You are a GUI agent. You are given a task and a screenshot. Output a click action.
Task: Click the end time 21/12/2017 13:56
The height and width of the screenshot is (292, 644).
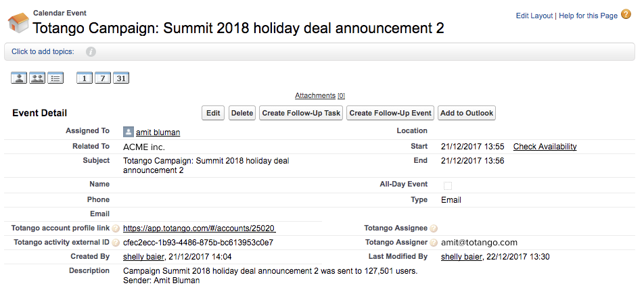pos(473,161)
